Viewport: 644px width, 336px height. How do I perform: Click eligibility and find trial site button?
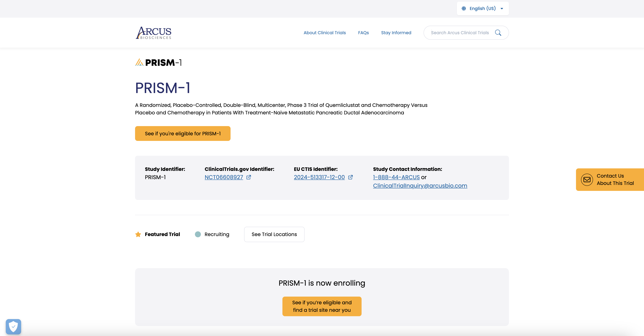coord(322,306)
